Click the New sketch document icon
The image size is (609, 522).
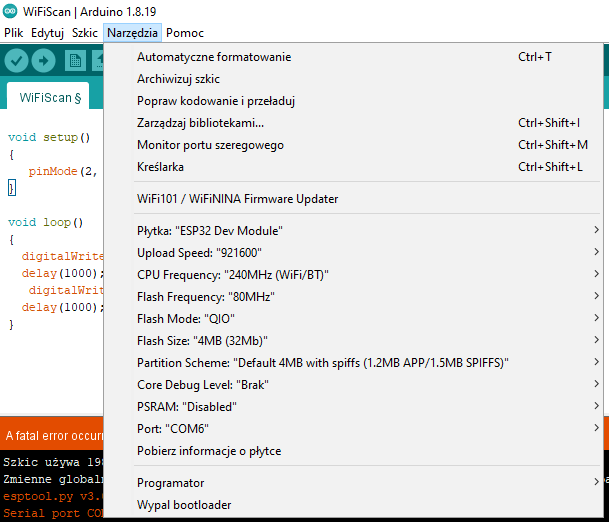[75, 61]
